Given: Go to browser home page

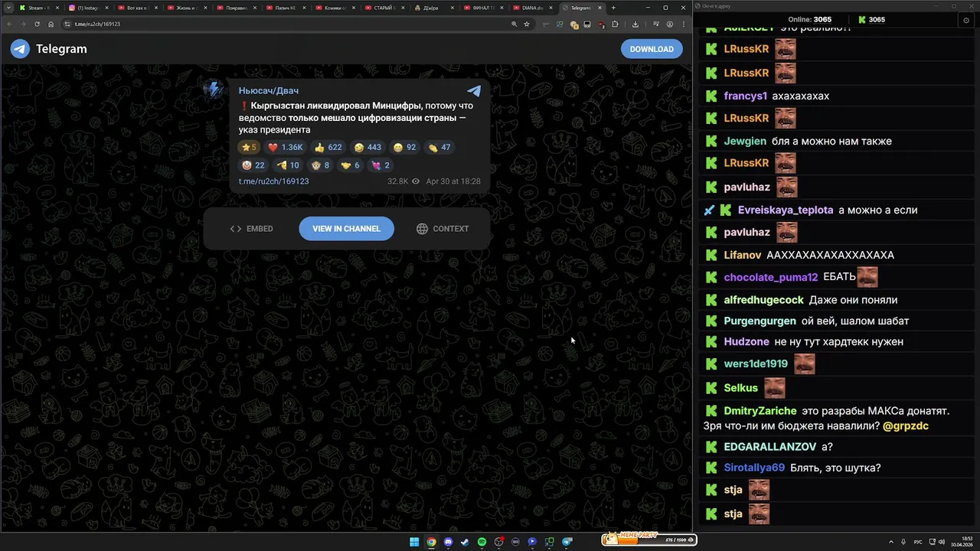Looking at the screenshot, I should coord(50,24).
